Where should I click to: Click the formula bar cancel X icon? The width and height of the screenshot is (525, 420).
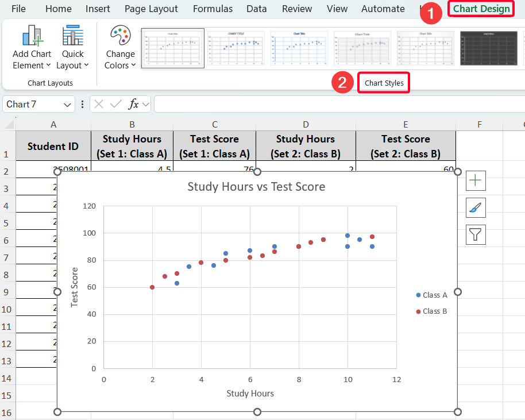[99, 104]
